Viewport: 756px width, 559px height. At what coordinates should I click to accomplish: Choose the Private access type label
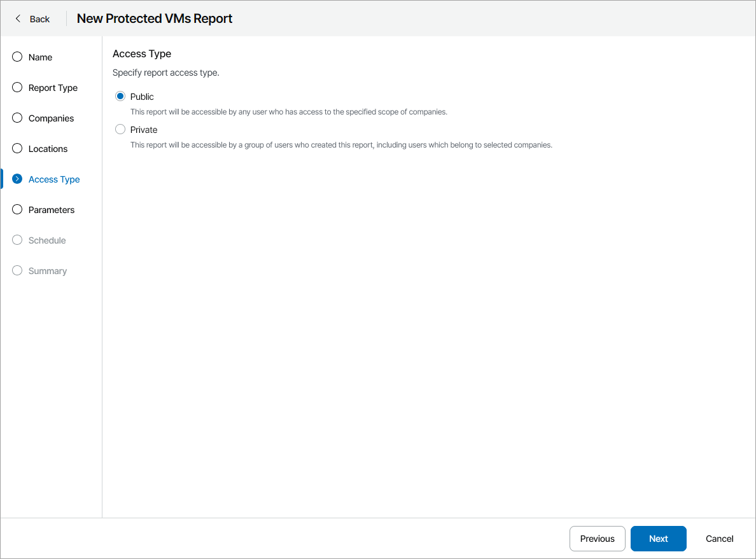point(144,130)
